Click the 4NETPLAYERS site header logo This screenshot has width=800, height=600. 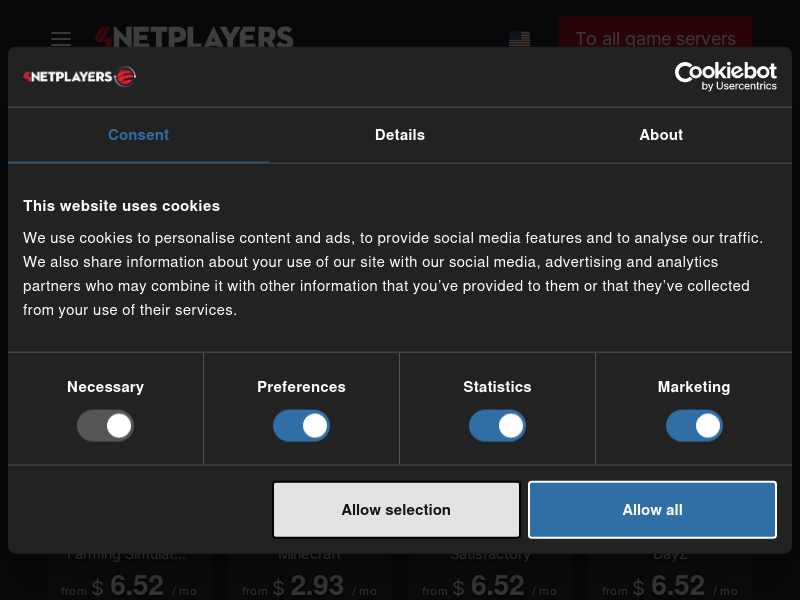coord(194,37)
